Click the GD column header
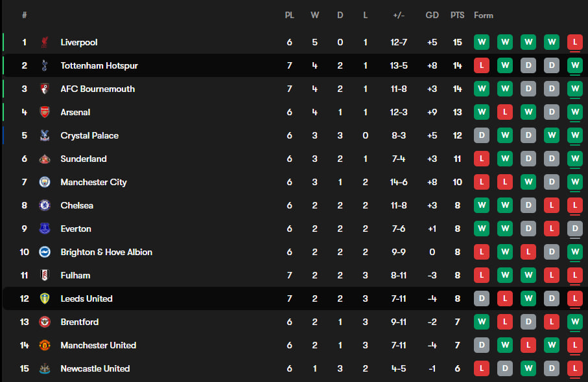588x382 pixels. pyautogui.click(x=432, y=15)
